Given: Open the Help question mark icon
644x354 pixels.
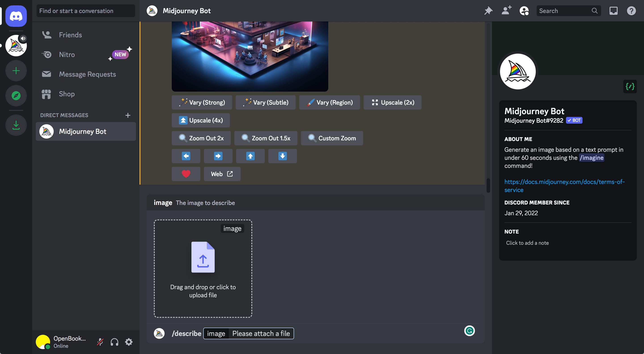Looking at the screenshot, I should (x=631, y=11).
